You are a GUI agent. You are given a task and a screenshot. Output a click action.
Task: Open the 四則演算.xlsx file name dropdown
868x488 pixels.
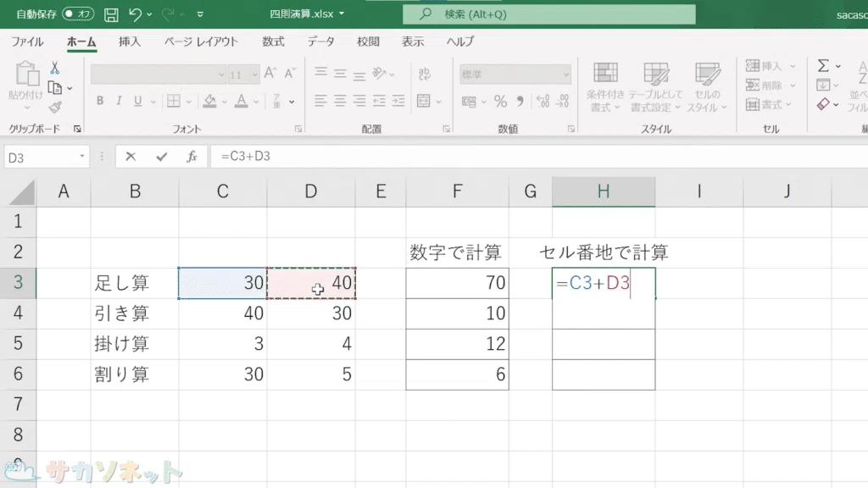coord(342,14)
